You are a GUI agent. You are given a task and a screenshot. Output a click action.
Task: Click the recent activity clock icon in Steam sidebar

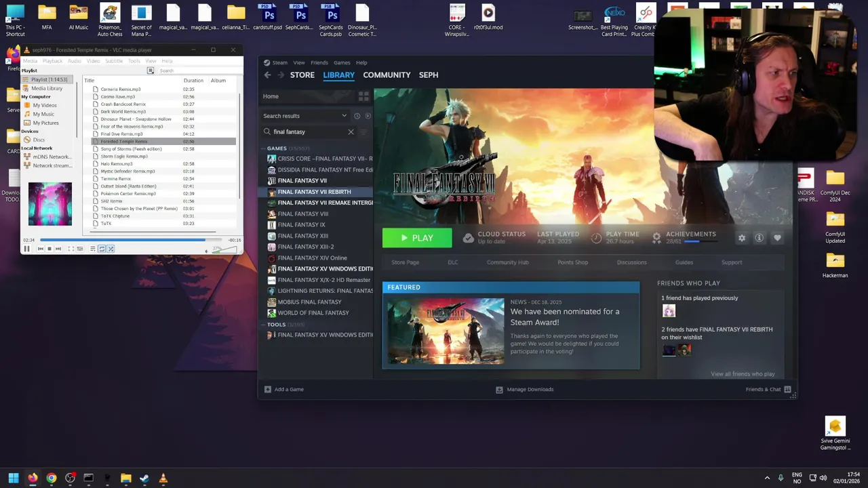357,116
